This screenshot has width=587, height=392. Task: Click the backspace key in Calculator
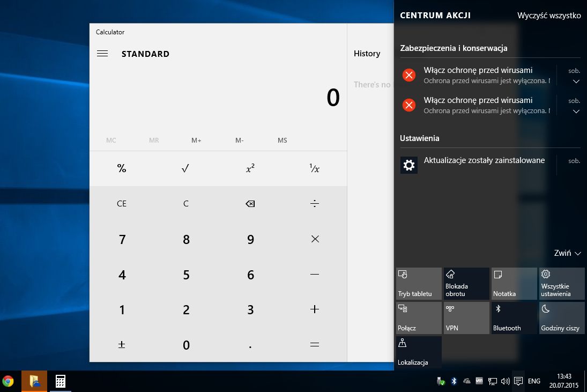coord(250,204)
